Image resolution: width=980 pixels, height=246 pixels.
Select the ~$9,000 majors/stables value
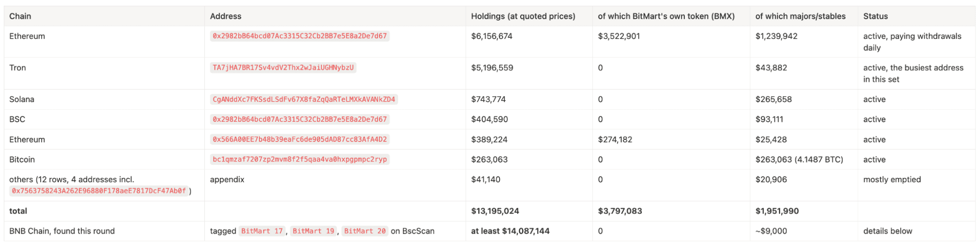point(771,231)
